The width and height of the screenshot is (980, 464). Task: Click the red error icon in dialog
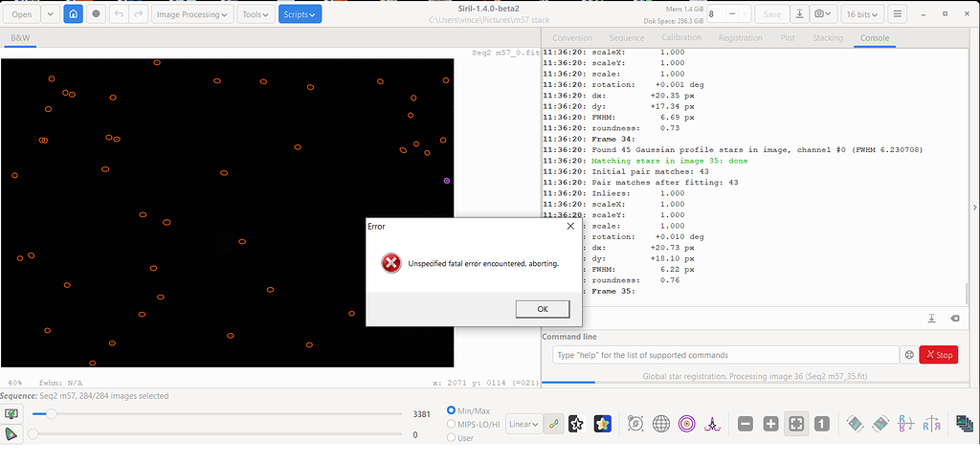click(x=391, y=263)
